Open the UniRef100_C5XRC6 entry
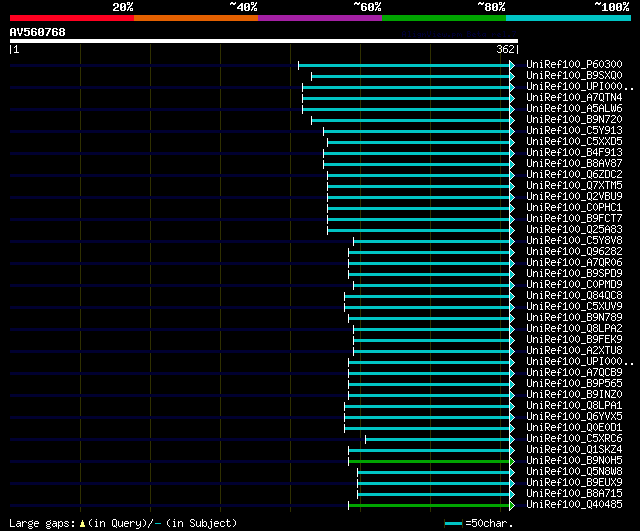This screenshot has width=640, height=531. point(574,439)
